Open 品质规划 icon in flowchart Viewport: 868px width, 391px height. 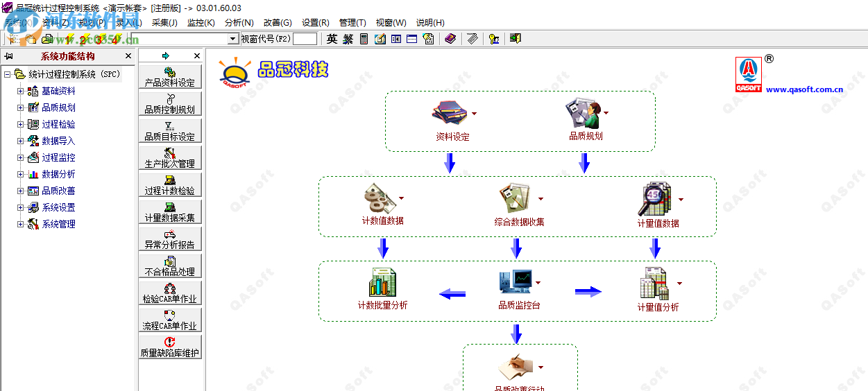pyautogui.click(x=583, y=113)
